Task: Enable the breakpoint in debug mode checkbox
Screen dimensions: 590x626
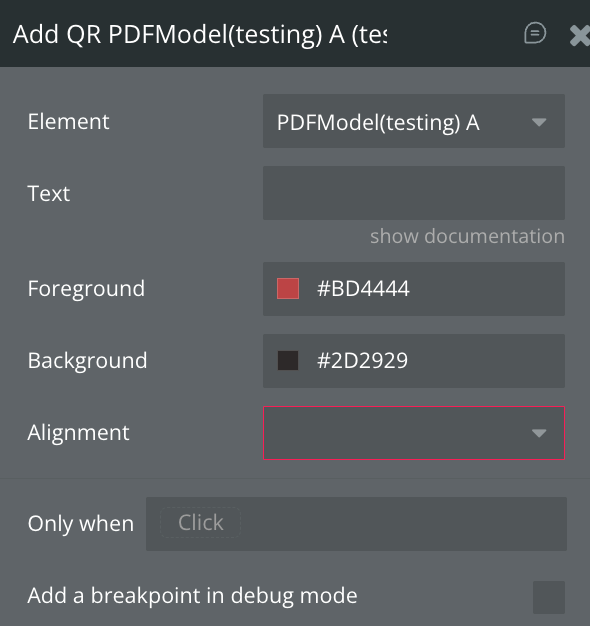Action: [x=548, y=597]
